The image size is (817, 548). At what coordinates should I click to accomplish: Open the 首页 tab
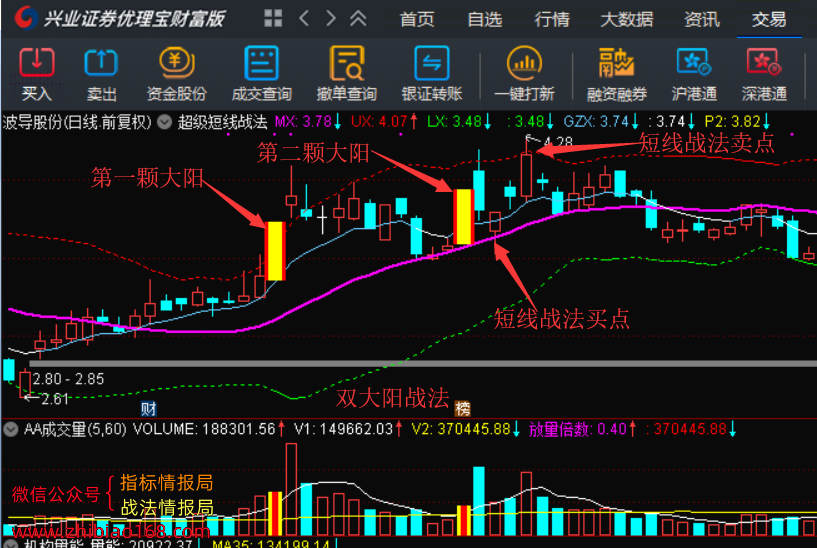417,19
